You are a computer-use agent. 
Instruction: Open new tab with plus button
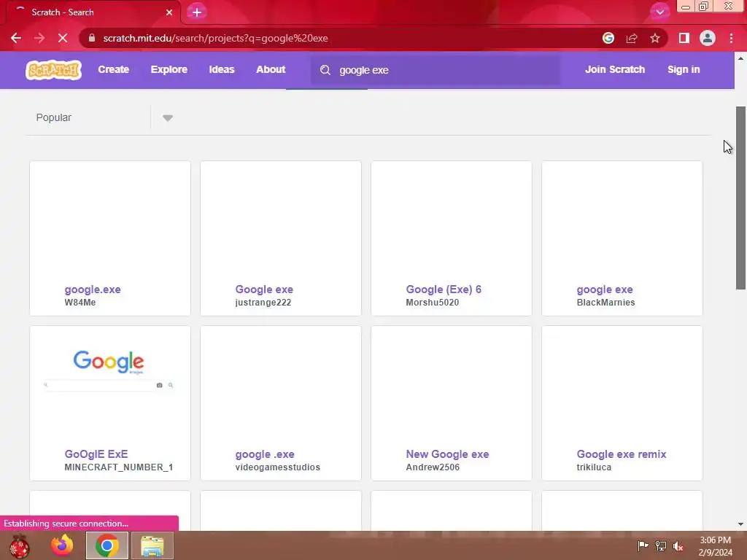tap(197, 12)
